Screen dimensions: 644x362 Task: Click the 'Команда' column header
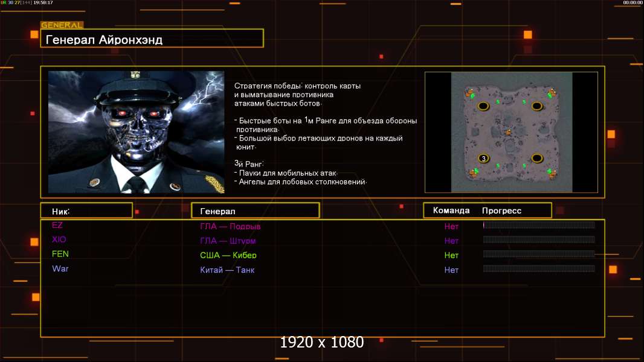coord(451,211)
